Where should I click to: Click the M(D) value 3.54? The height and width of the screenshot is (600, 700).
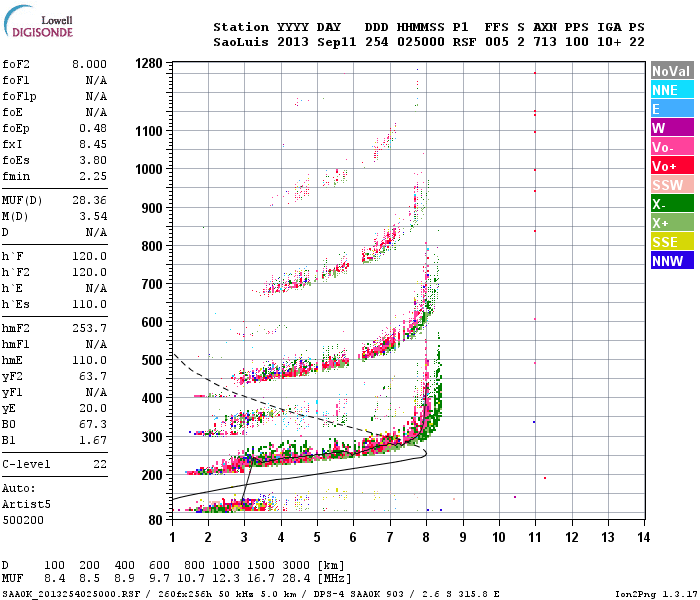click(x=93, y=216)
